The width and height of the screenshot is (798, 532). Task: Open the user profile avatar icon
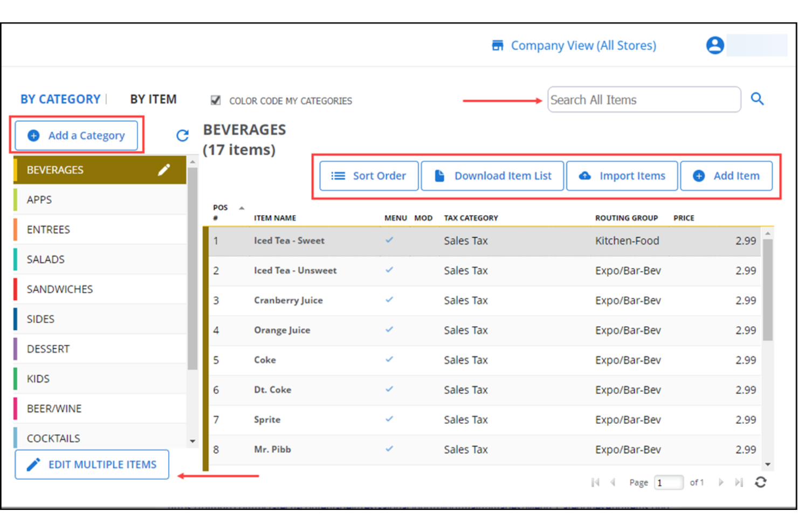tap(715, 45)
